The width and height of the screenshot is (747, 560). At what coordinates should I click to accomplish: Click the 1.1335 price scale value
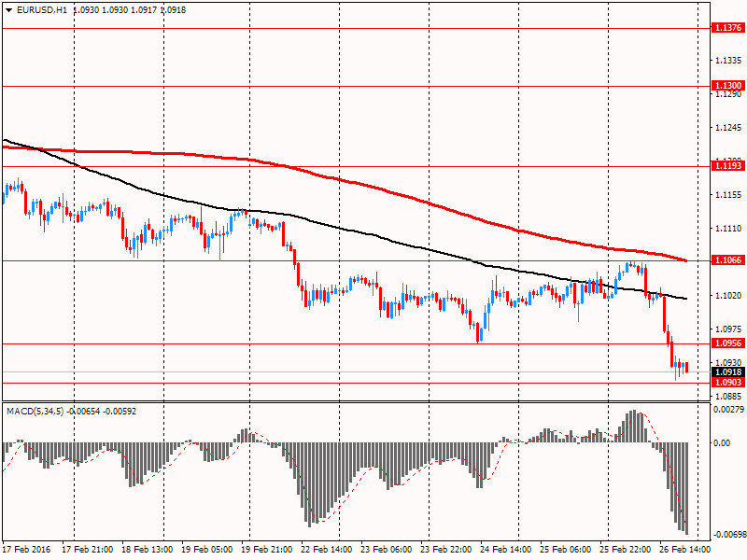click(728, 61)
